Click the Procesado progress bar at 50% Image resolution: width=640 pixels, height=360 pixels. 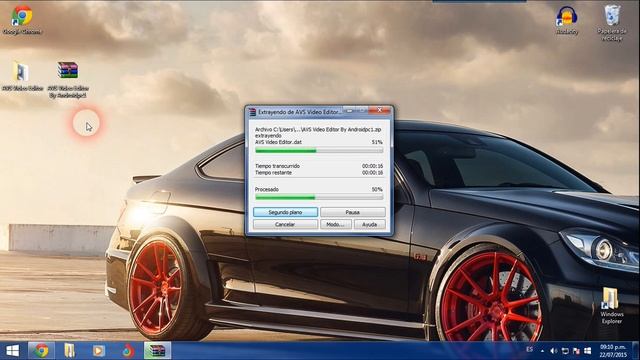(x=319, y=198)
